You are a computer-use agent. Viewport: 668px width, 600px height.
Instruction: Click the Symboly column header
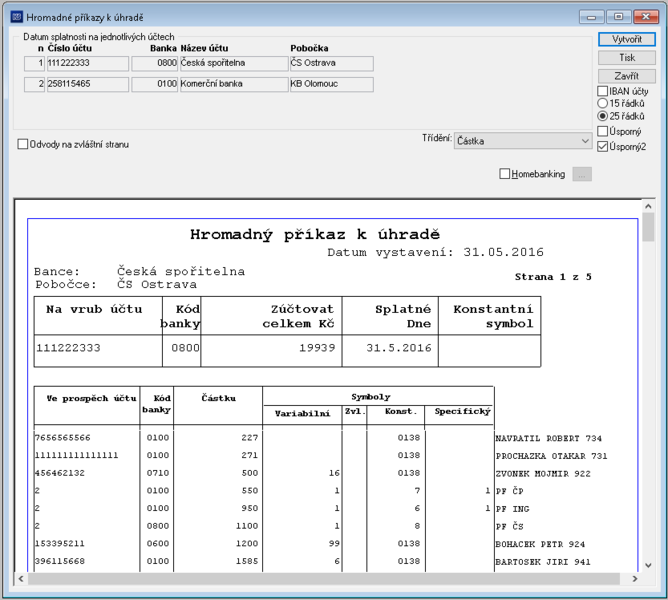(371, 397)
